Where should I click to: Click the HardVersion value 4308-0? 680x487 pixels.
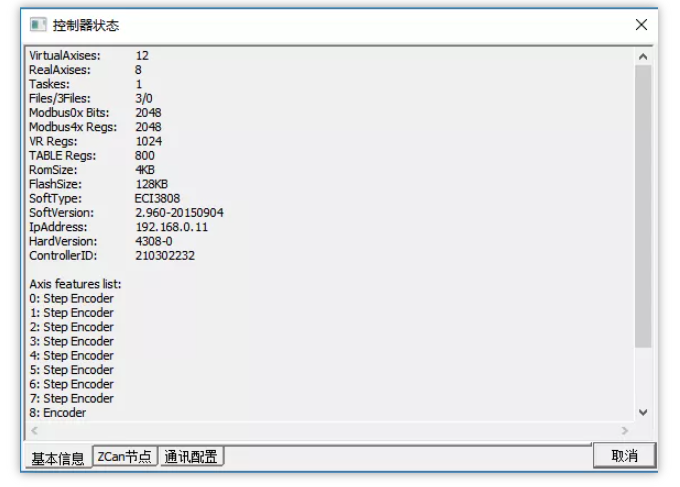(x=154, y=242)
